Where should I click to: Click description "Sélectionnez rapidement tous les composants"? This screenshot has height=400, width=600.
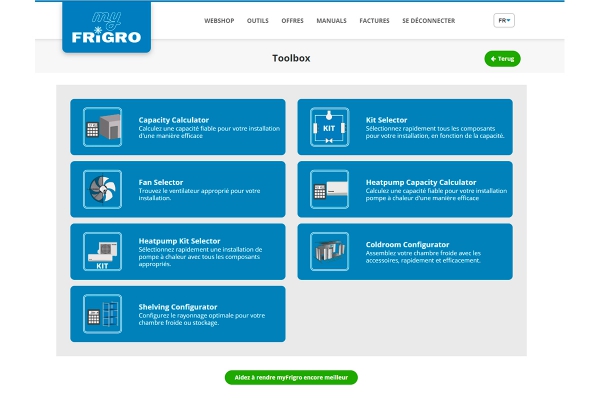pyautogui.click(x=435, y=132)
